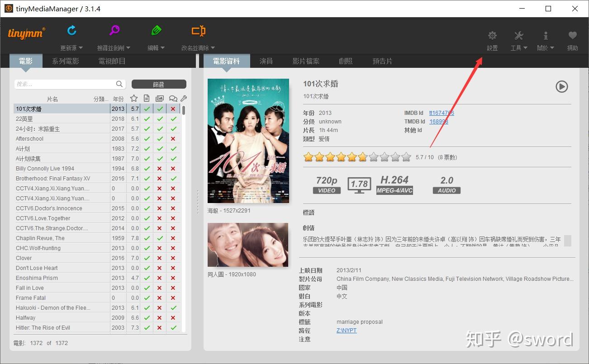
Task: Click the green 編輯 edit icon
Action: [x=156, y=31]
